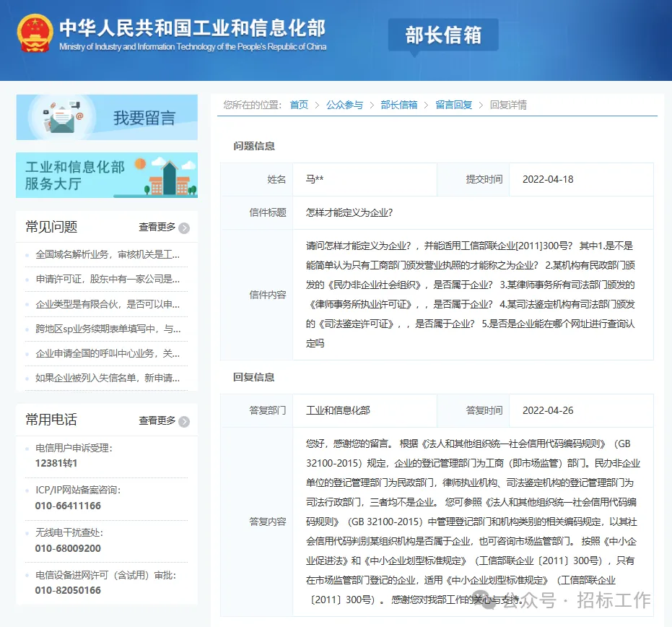Click phone number 010-68009200
Image resolution: width=672 pixels, height=627 pixels.
pos(68,548)
